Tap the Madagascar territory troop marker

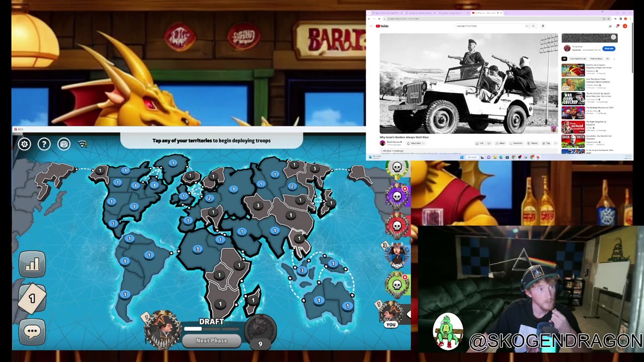pyautogui.click(x=253, y=300)
